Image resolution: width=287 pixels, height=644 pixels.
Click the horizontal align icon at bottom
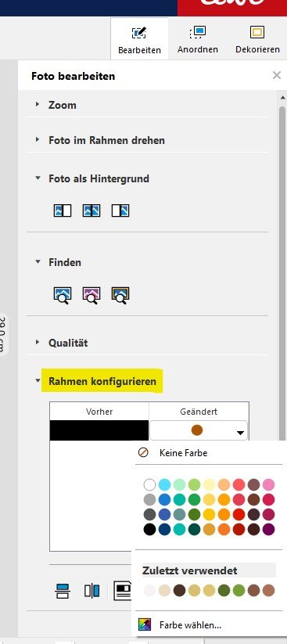tap(63, 591)
